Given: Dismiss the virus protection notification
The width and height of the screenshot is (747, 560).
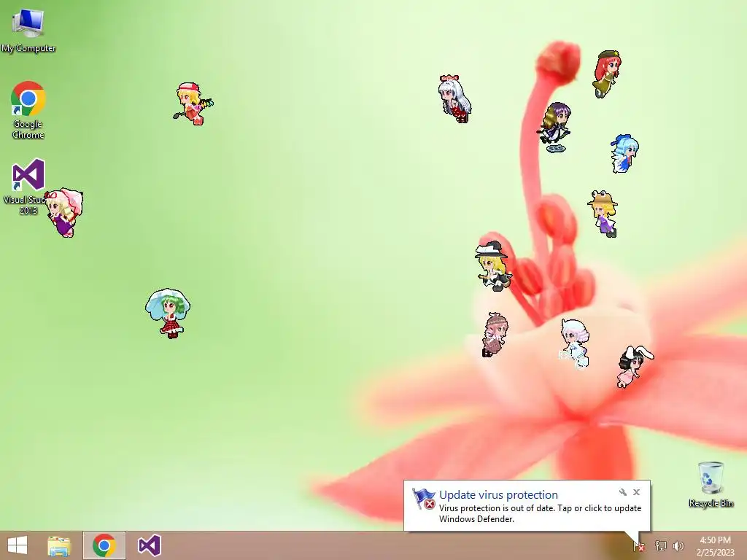Looking at the screenshot, I should coord(636,492).
